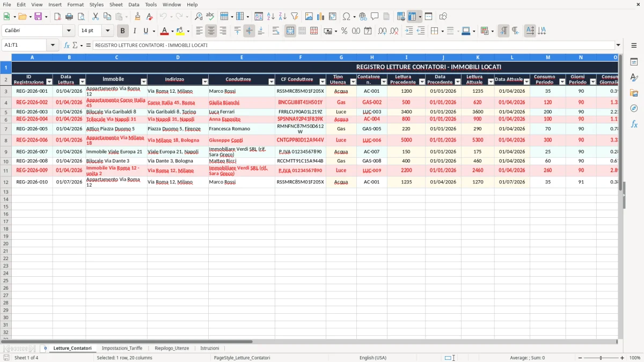Increase indent
644x362 pixels.
coord(409,31)
